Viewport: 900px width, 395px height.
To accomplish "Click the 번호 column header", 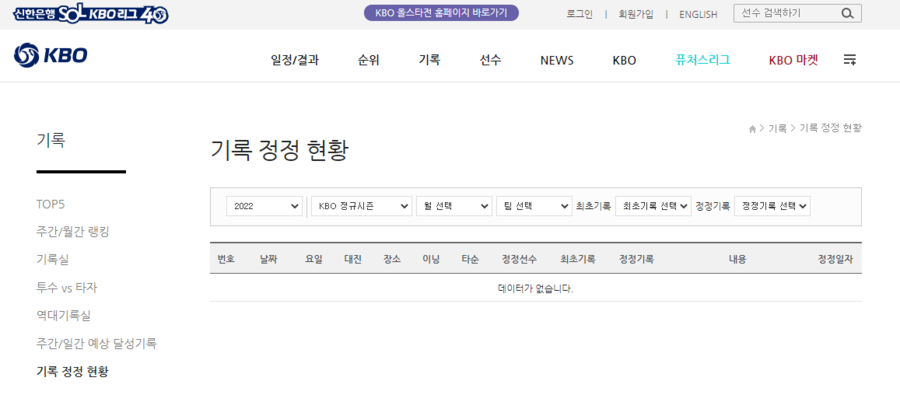I will pyautogui.click(x=226, y=260).
